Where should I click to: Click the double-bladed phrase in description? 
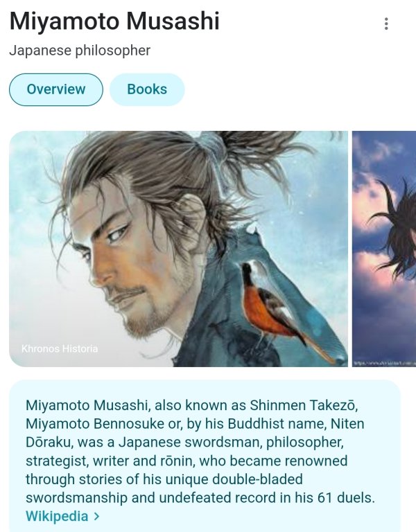click(x=257, y=479)
